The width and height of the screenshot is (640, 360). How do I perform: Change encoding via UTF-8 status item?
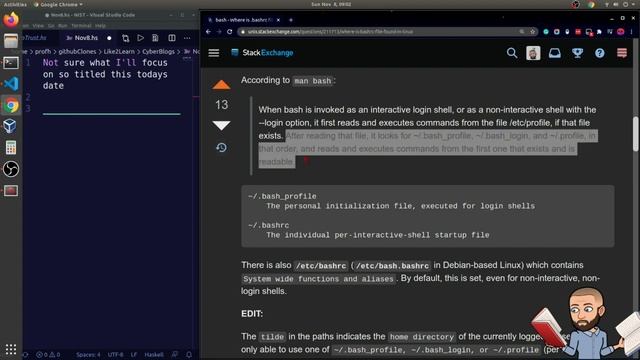pos(116,355)
